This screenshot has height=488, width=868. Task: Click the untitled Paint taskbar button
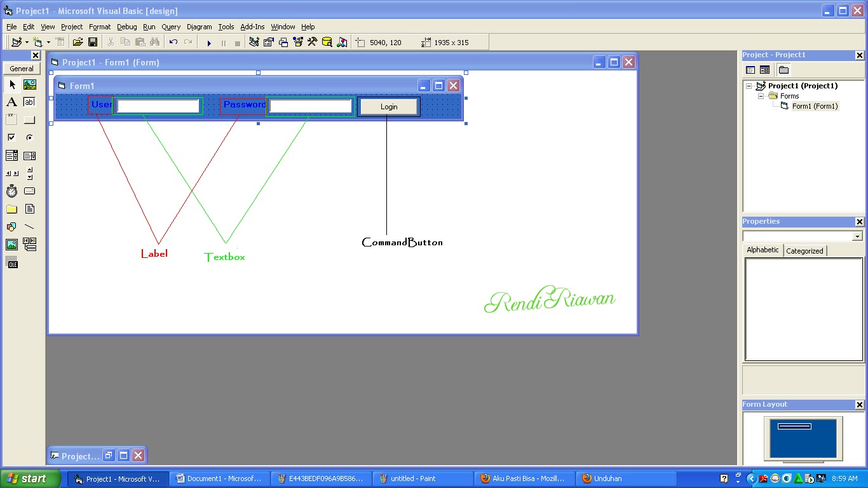tap(423, 478)
